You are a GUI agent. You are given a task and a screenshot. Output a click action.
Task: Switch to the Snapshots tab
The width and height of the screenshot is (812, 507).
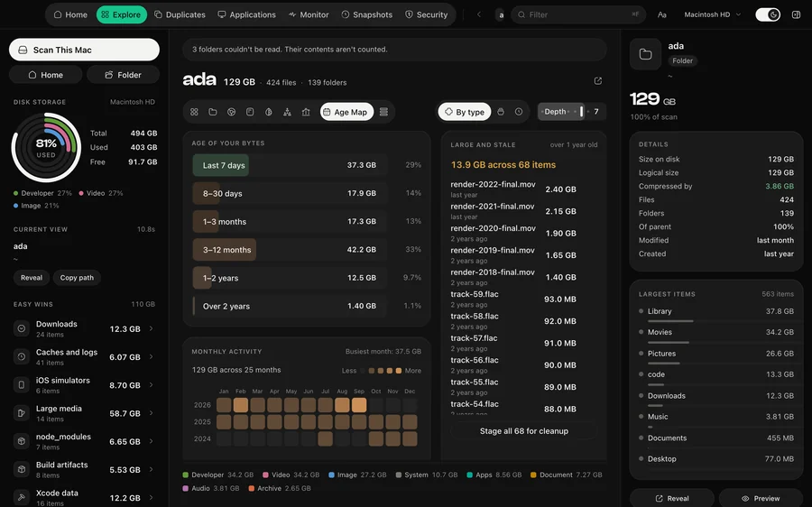tap(366, 14)
